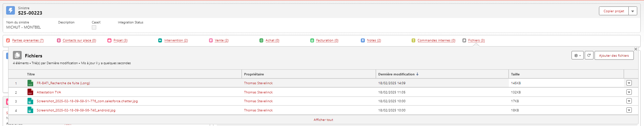Toggle the CaseX checkbox
Image resolution: width=644 pixels, height=126 pixels.
coord(94,28)
